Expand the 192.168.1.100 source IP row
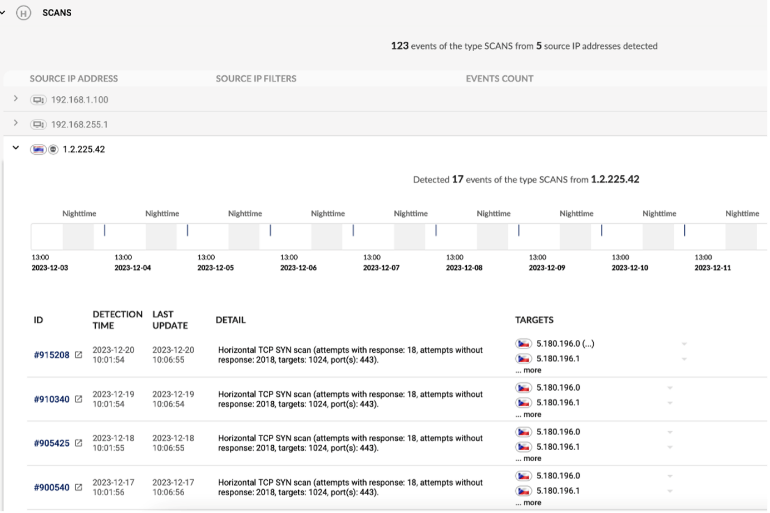This screenshot has height=513, width=770. pyautogui.click(x=15, y=99)
